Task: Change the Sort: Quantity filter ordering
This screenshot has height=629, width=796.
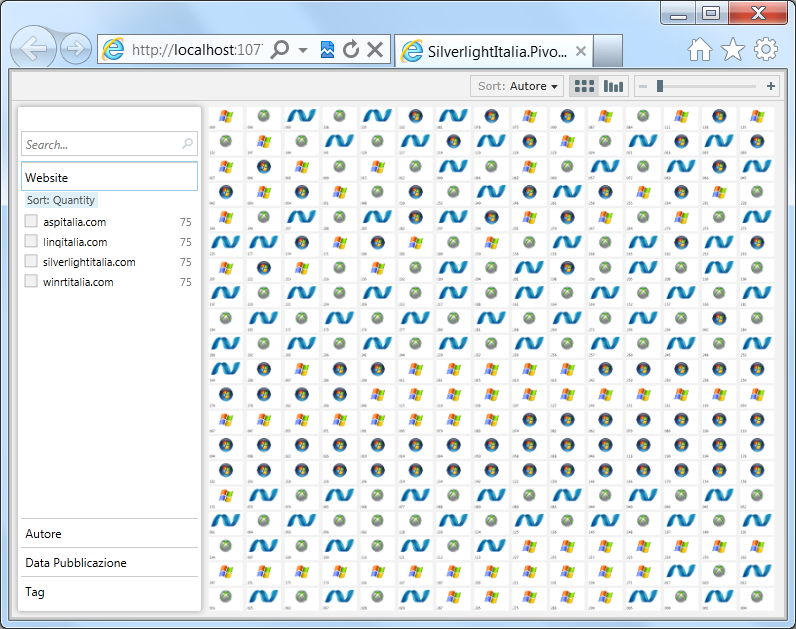Action: tap(61, 200)
